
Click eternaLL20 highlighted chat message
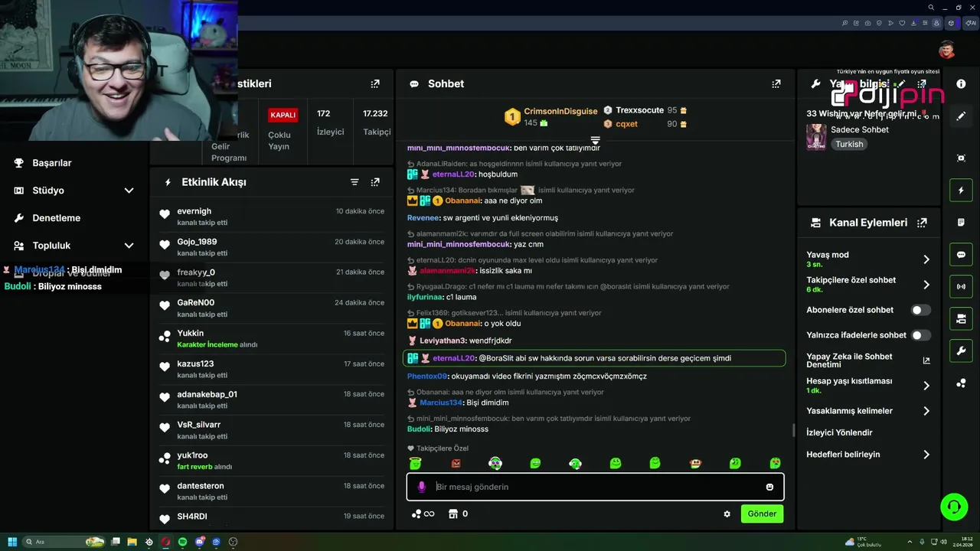coord(594,358)
